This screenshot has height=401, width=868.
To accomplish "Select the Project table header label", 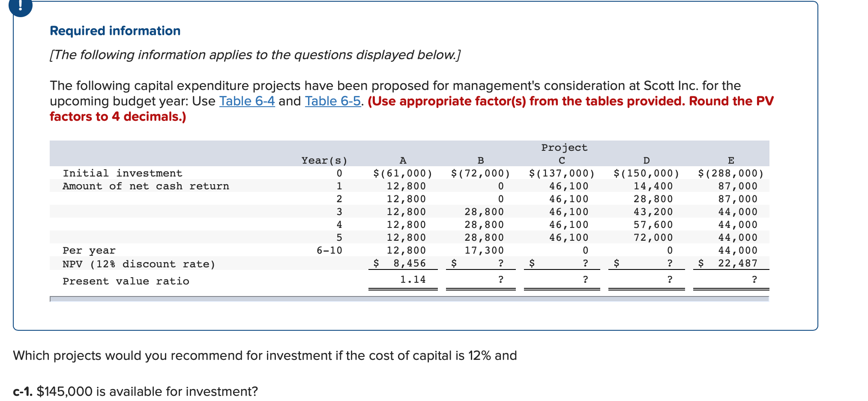I will pyautogui.click(x=563, y=147).
